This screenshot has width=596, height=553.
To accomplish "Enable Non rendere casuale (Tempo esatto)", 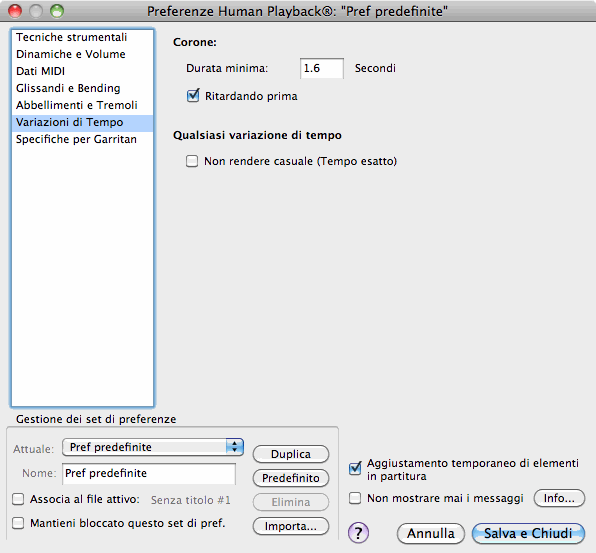I will tap(192, 161).
